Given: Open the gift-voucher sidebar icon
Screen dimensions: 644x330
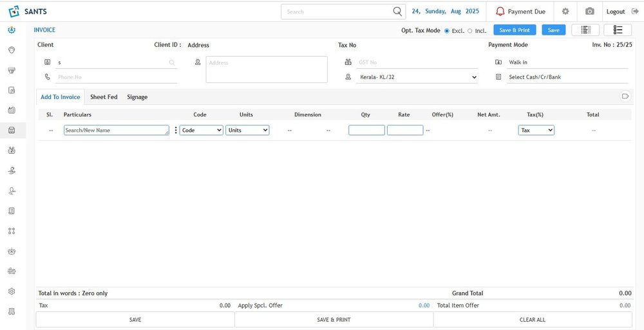Looking at the screenshot, I should point(12,151).
